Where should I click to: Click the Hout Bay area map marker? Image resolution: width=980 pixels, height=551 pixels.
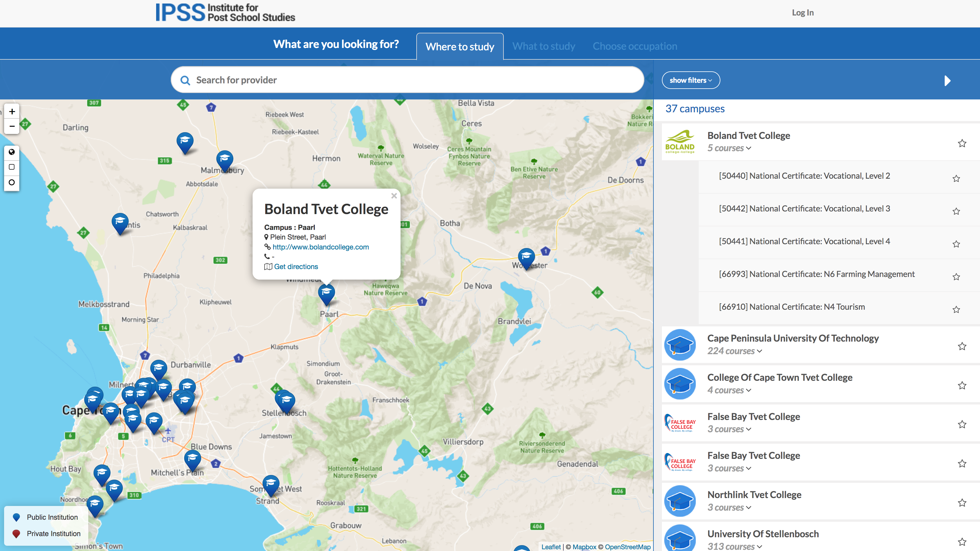pos(102,475)
